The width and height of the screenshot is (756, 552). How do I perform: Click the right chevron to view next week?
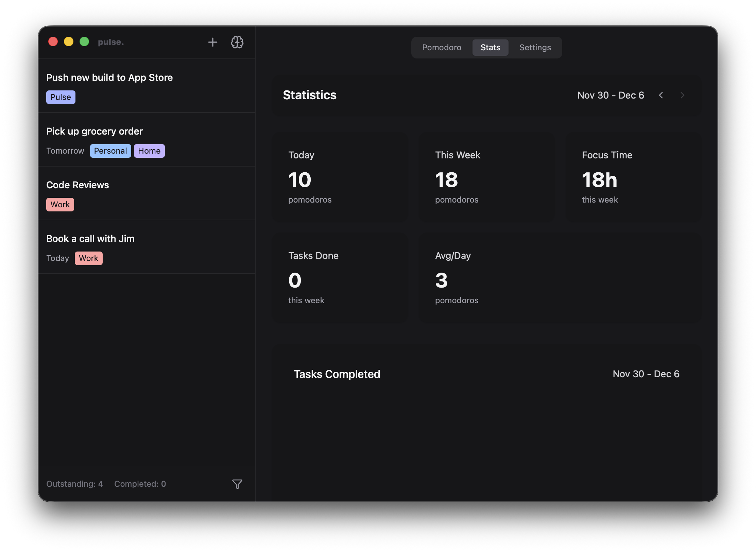tap(683, 96)
